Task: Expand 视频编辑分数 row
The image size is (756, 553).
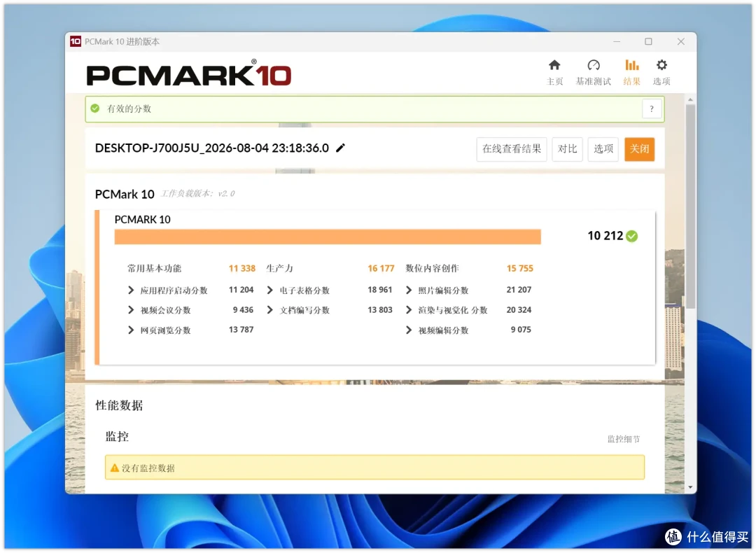Action: 409,330
